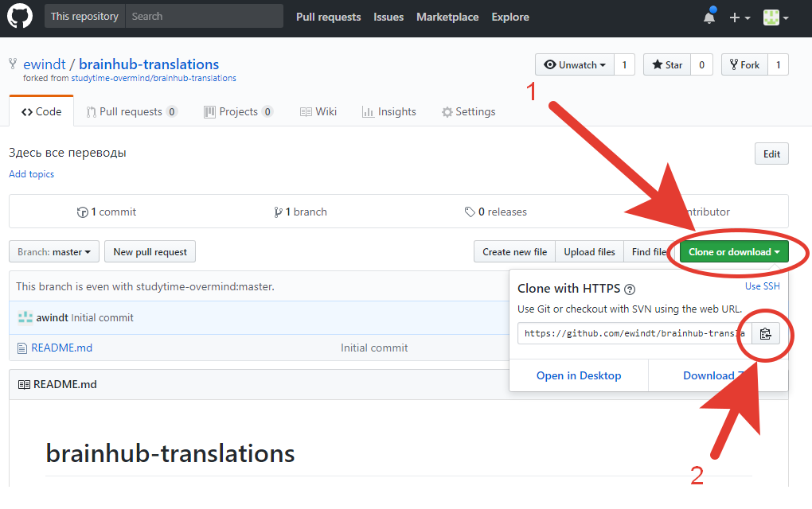View the 1 branch list
The image size is (812, 509).
pos(300,212)
